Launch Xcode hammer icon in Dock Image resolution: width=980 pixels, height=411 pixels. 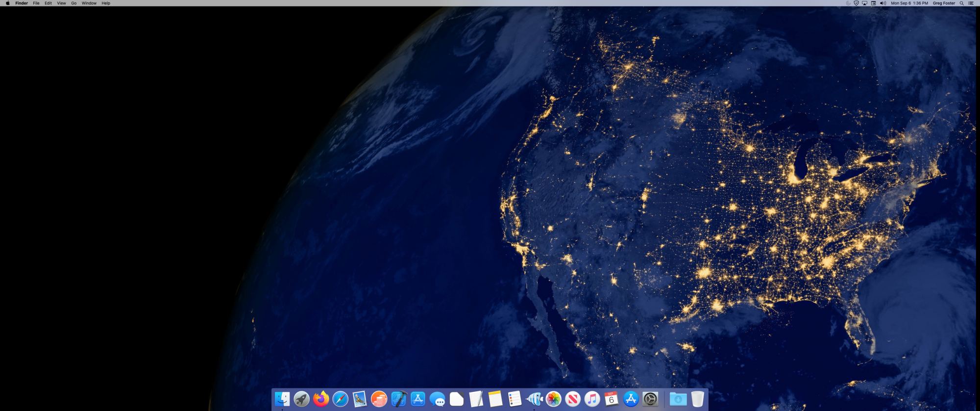399,399
